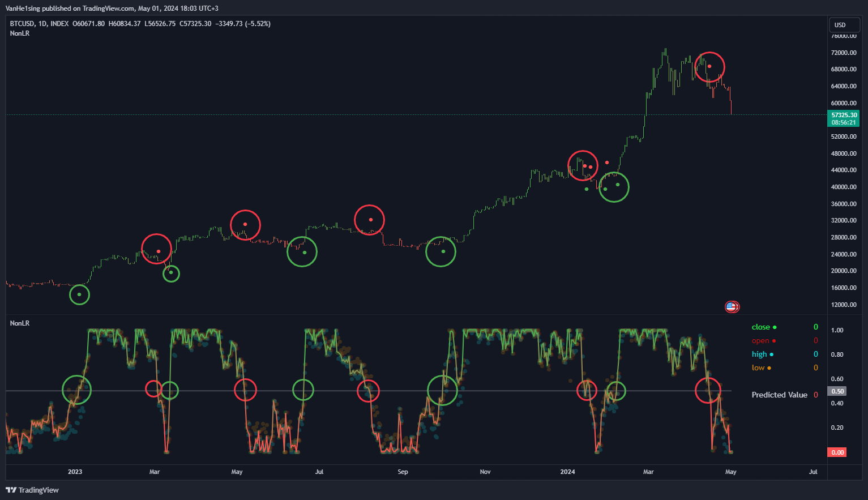The height and width of the screenshot is (500, 868).
Task: Click the 72000.00 price axis label
Action: coord(844,53)
